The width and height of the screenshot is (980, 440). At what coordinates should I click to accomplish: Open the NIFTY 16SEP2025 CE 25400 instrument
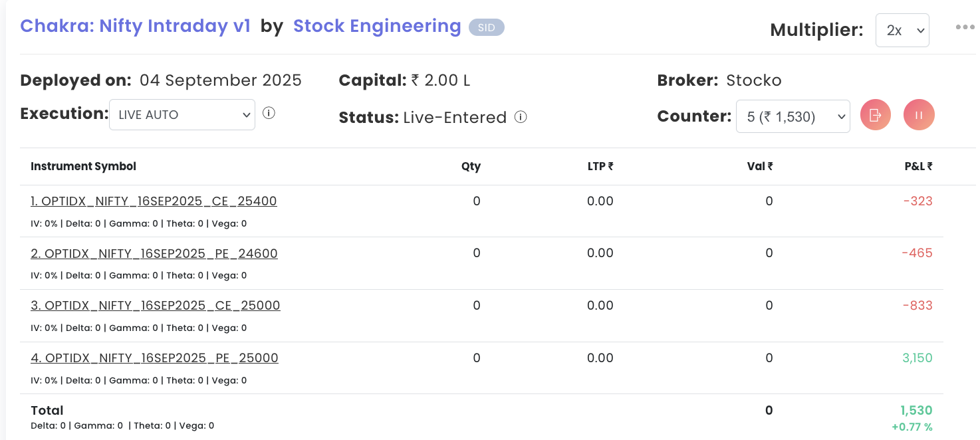154,201
